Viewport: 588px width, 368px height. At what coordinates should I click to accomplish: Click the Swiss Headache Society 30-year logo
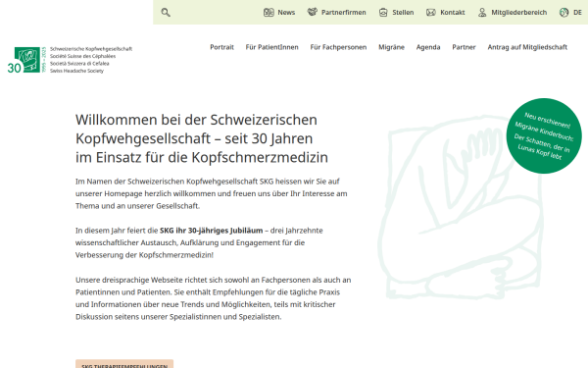click(26, 60)
